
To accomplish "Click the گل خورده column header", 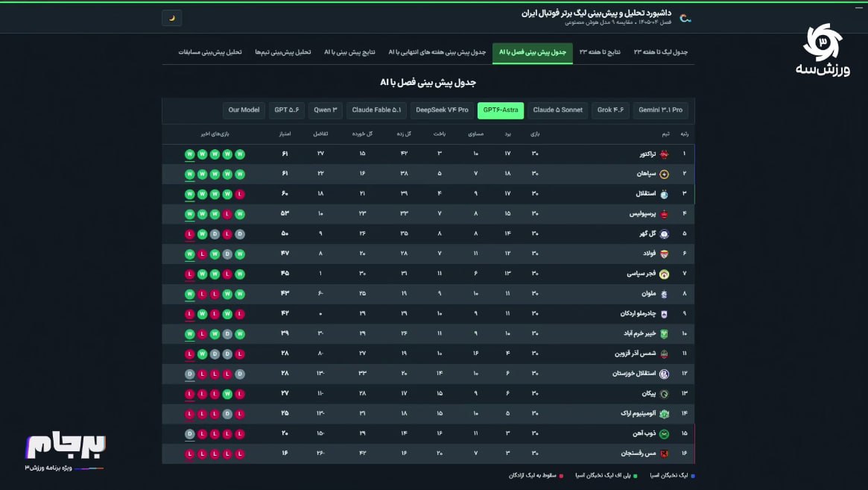I will 362,134.
